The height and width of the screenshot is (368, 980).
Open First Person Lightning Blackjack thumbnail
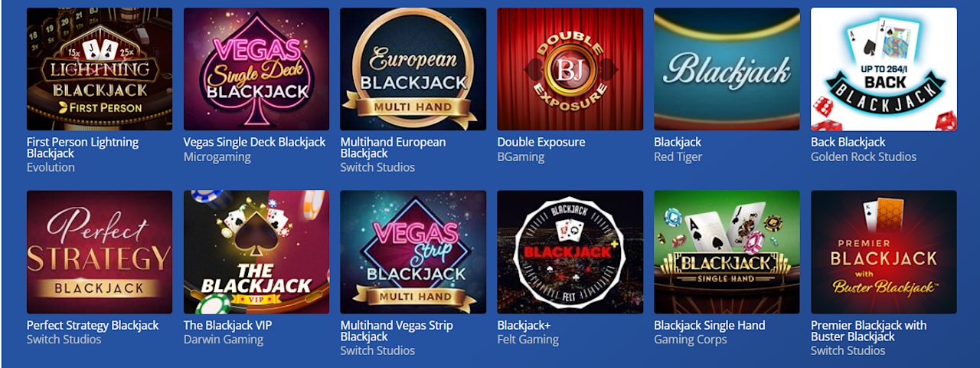point(100,69)
